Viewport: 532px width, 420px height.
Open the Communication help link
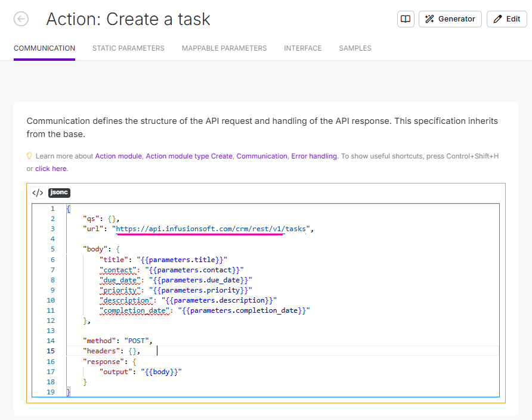point(261,156)
